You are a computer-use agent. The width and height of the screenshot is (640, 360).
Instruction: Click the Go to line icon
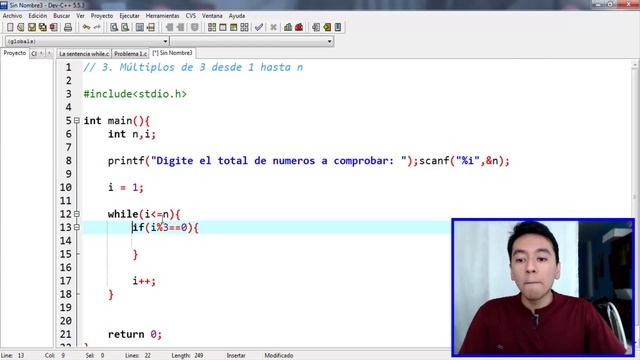(151, 27)
